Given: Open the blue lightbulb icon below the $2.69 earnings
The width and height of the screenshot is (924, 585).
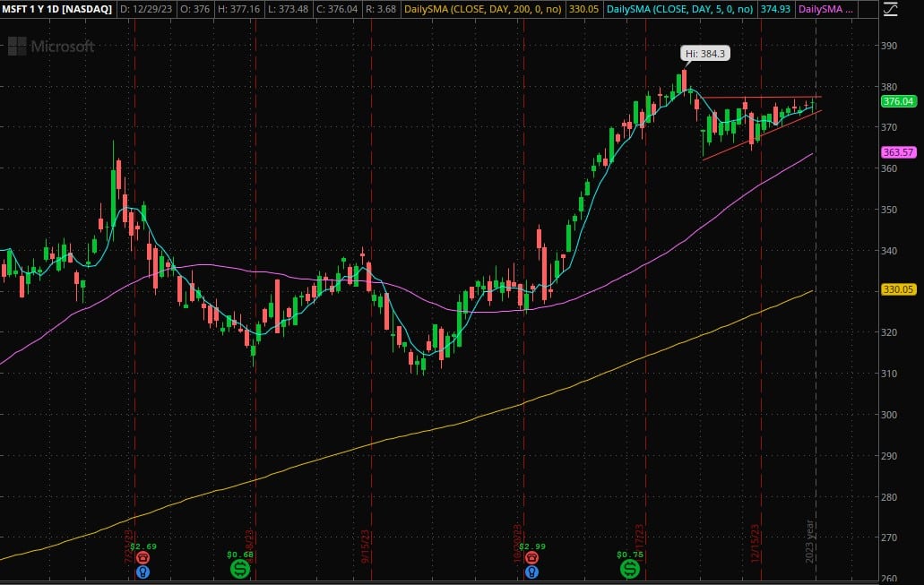Looking at the screenshot, I should (142, 572).
